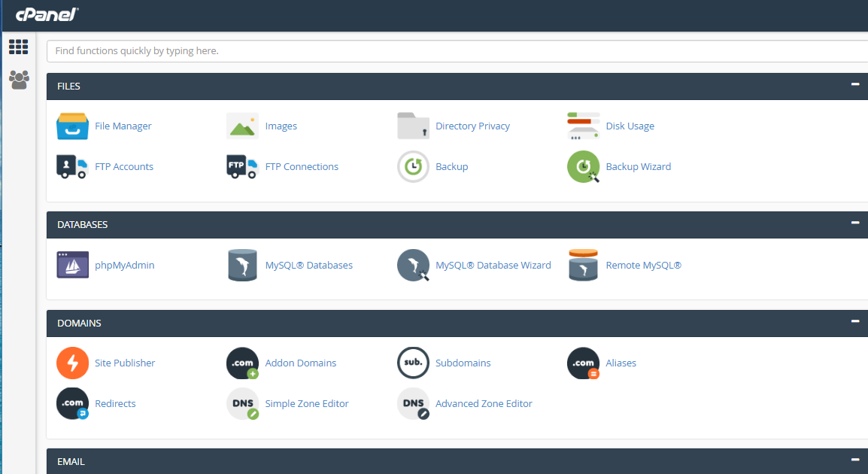Screen dimensions: 868x474
Task: Open the Simple Zone Editor link
Action: (x=307, y=404)
